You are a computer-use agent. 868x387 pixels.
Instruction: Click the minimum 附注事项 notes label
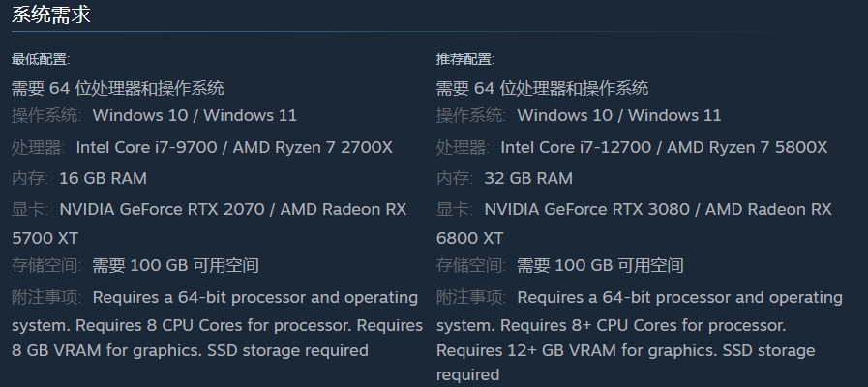(46, 297)
